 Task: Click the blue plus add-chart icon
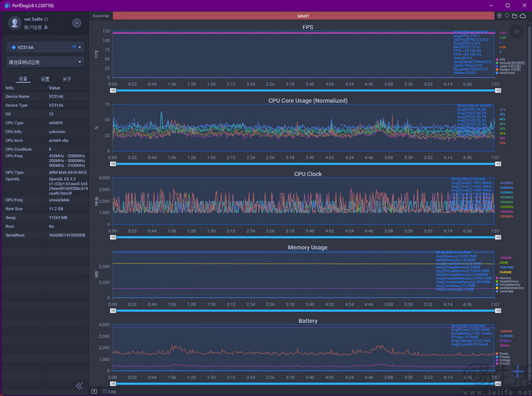click(517, 372)
